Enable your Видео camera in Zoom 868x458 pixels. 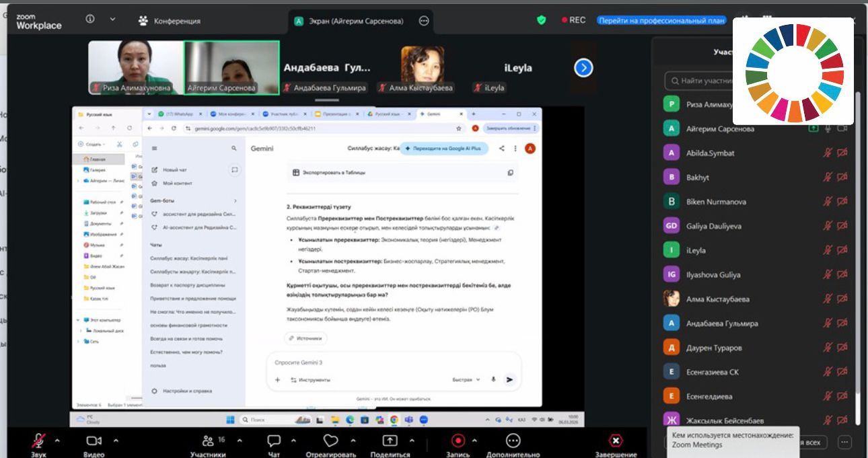click(x=93, y=440)
